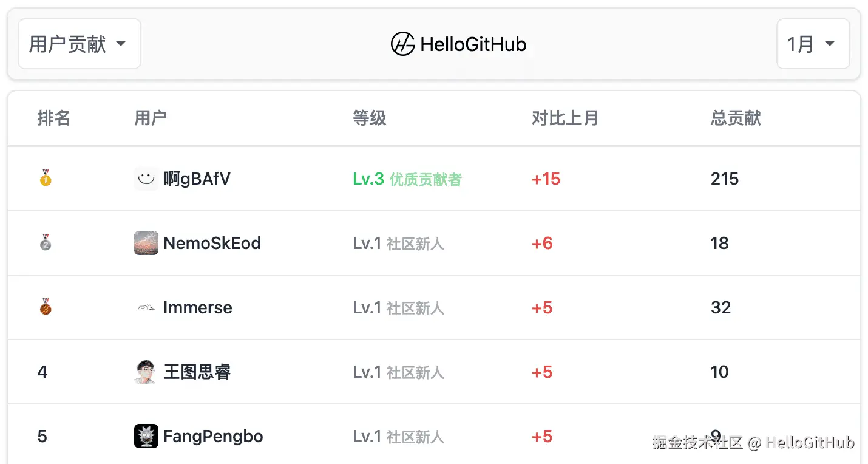Click Immerse's avatar image
The height and width of the screenshot is (464, 868).
(146, 308)
